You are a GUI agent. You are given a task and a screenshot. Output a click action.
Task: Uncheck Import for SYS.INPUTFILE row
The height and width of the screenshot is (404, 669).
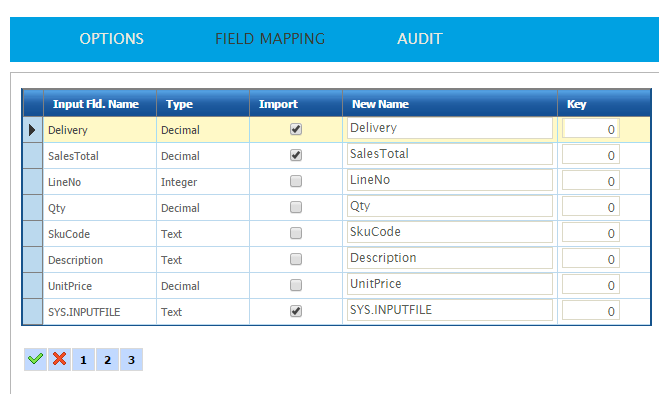point(295,311)
